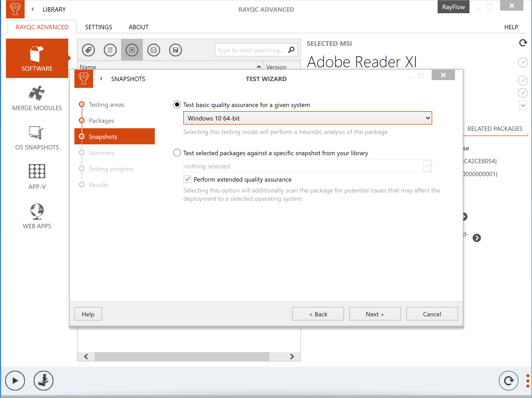
Task: Open the HELP menu
Action: pos(511,27)
